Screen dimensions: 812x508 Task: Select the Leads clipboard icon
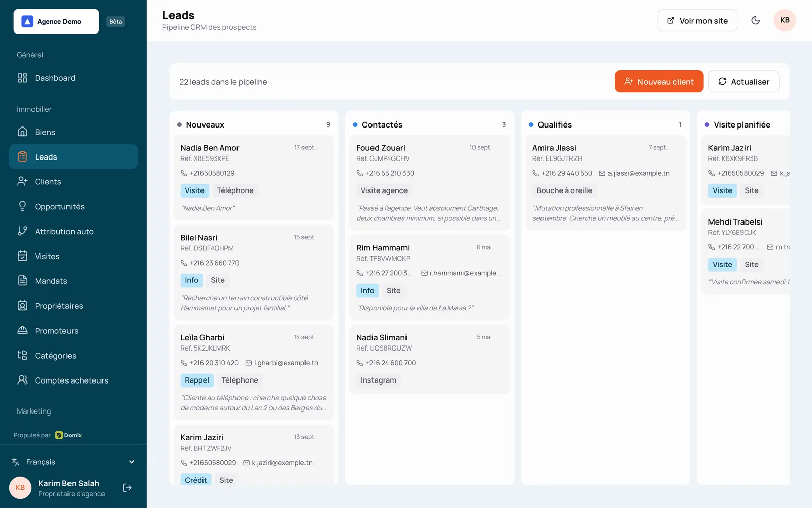(x=22, y=156)
